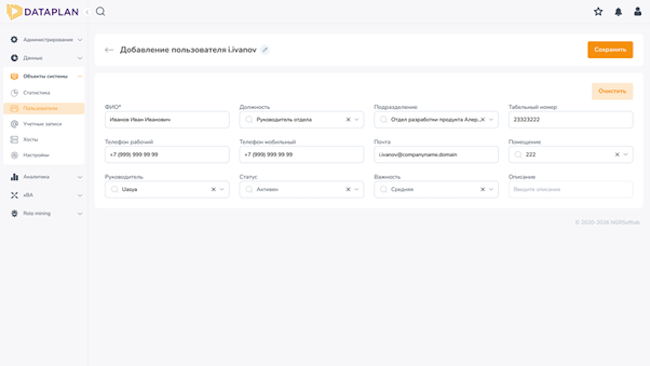
Task: Click the Администрирование gear icon
Action: 14,39
